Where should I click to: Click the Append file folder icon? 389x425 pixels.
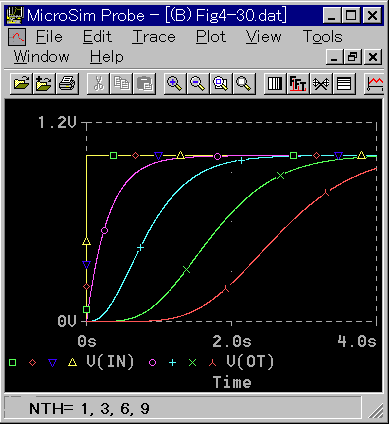point(44,83)
